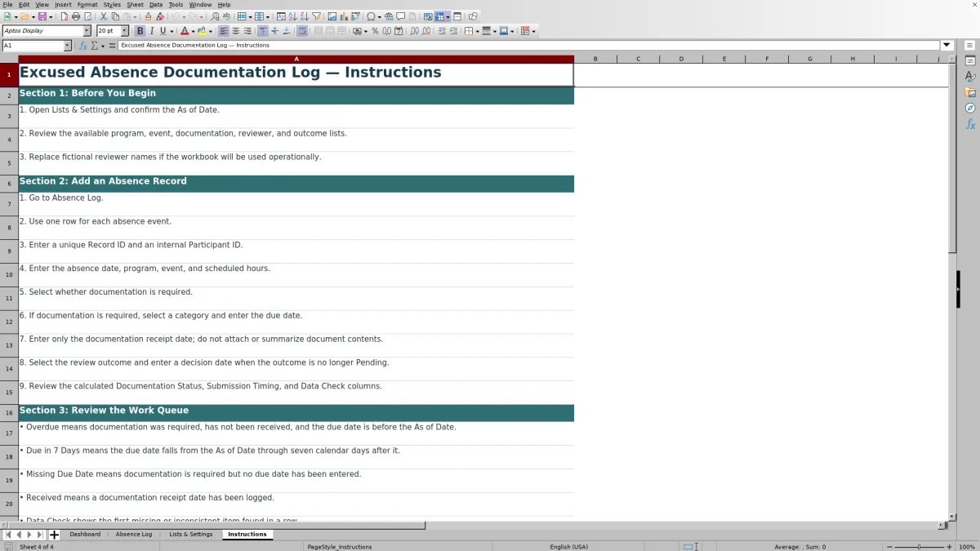Click the Insert Chart icon
Viewport: 980px width, 551px height.
pos(343,16)
